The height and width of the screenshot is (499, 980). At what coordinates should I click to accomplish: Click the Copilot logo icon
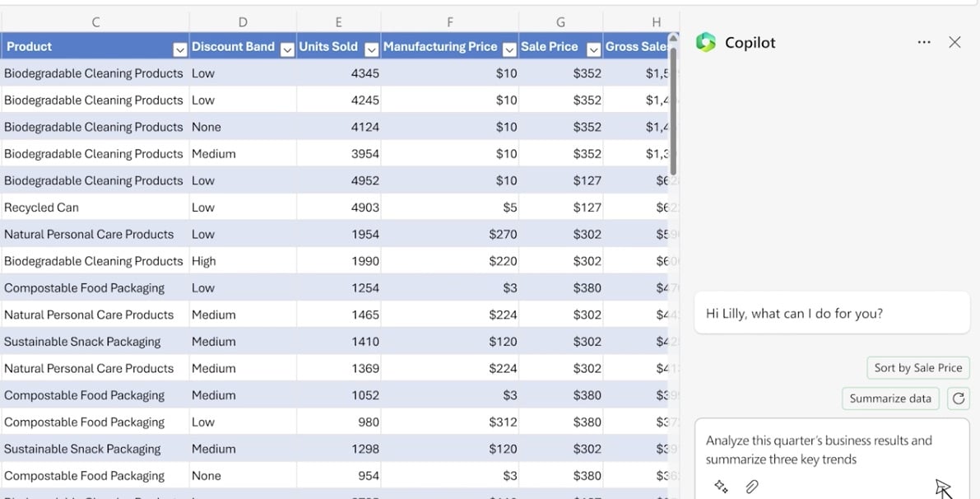[x=706, y=43]
